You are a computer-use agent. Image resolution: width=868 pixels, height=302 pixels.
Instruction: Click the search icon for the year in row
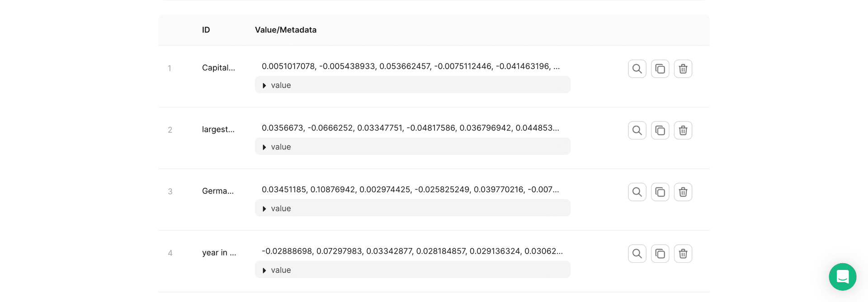pos(637,254)
